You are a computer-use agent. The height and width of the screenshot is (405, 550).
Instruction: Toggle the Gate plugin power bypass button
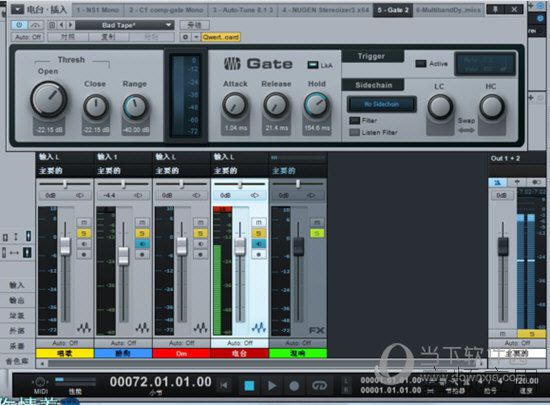tap(19, 25)
